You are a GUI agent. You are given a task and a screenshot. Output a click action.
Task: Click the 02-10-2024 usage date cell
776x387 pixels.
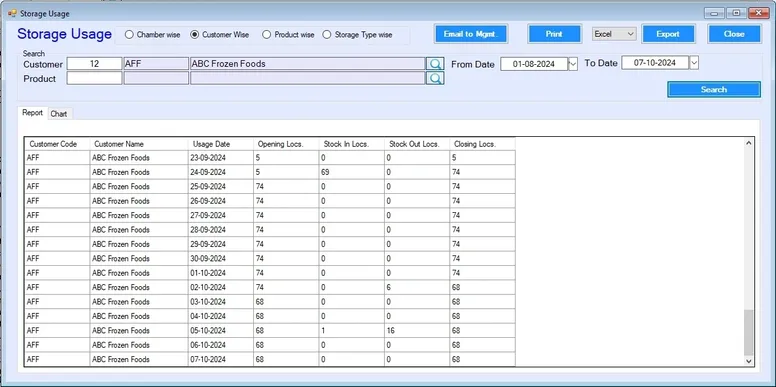(x=220, y=287)
